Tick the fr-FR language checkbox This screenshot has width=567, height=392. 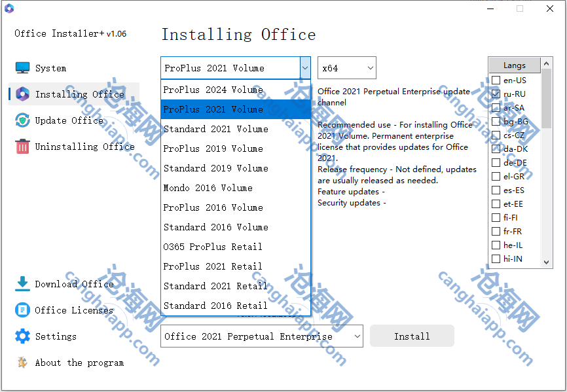click(496, 232)
